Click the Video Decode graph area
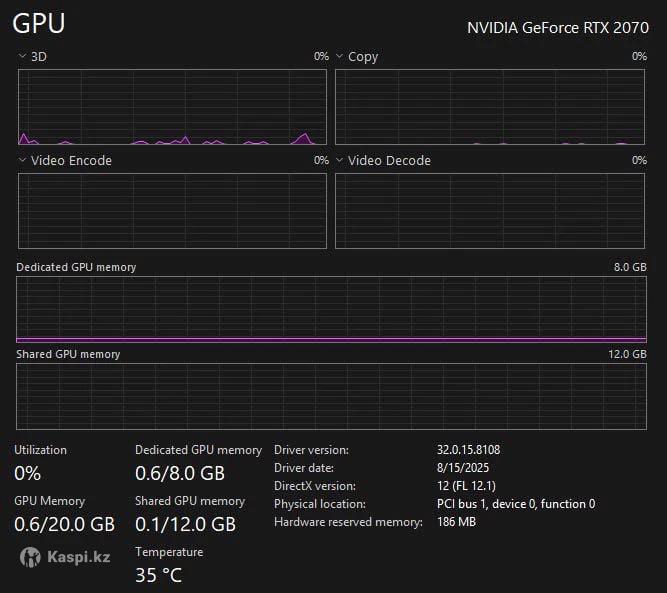The height and width of the screenshot is (593, 667). (490, 211)
